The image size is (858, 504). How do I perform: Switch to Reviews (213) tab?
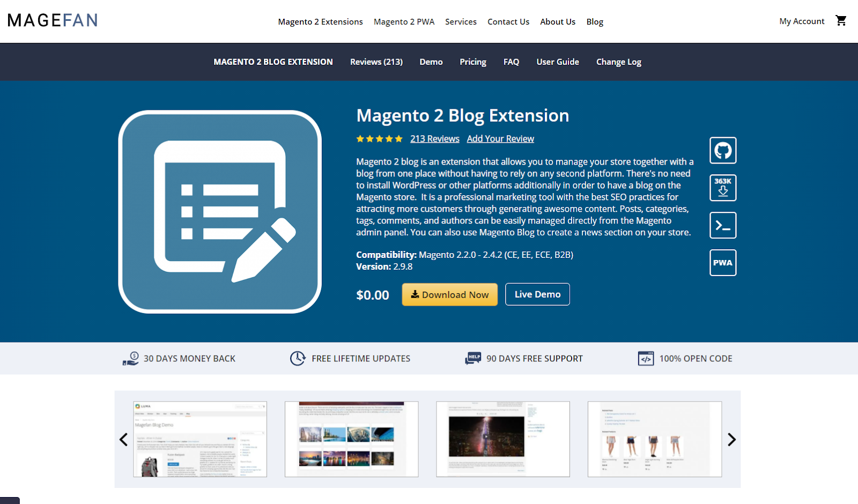[x=376, y=62]
